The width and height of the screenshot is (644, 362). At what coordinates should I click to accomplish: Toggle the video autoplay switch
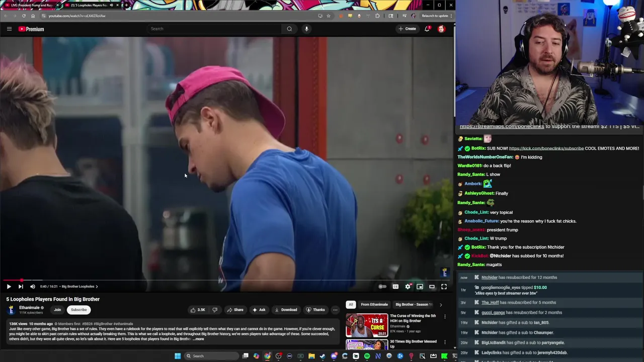[382, 287]
